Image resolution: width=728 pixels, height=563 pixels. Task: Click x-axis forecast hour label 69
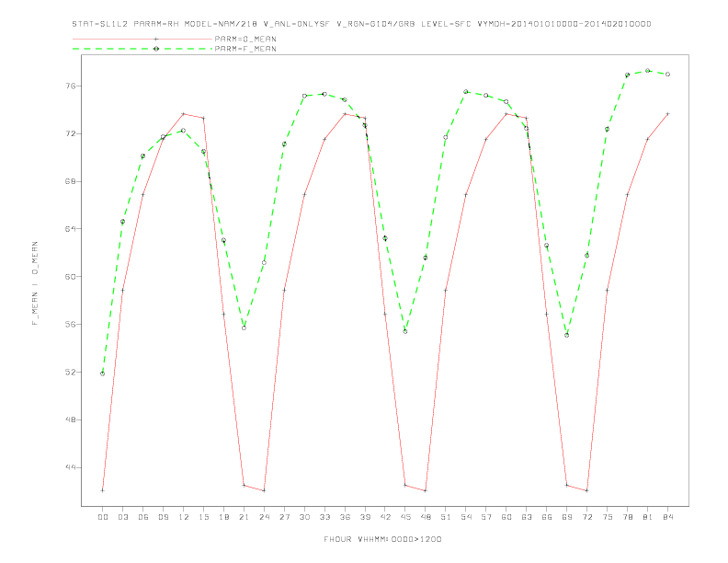(567, 517)
